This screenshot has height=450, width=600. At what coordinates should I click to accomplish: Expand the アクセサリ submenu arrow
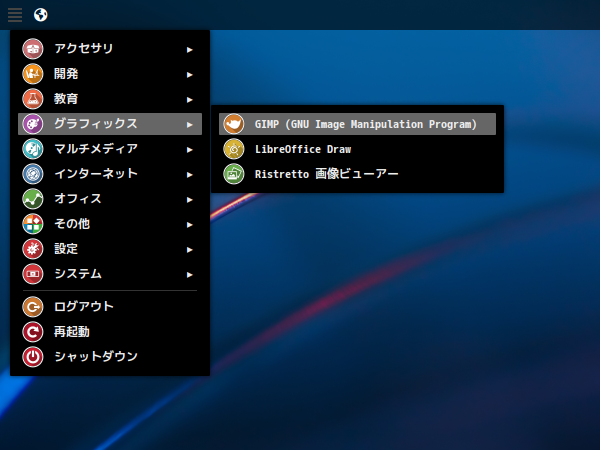[x=189, y=50]
